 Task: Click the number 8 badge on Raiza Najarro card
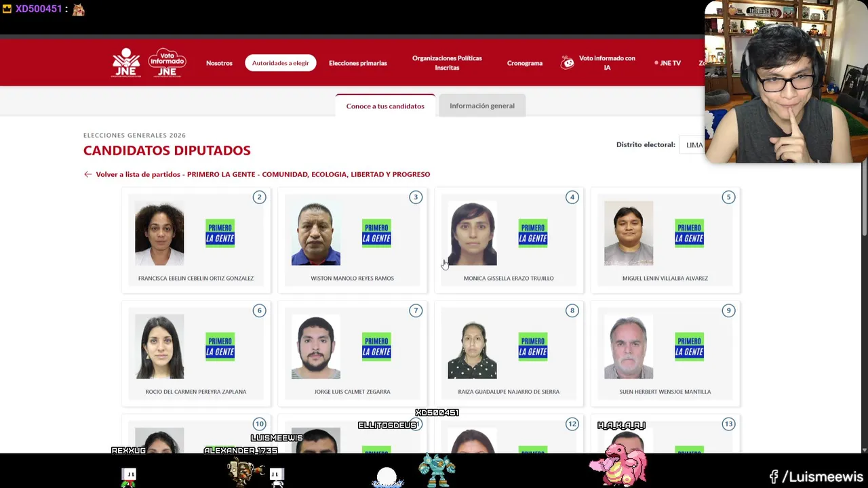pos(572,310)
